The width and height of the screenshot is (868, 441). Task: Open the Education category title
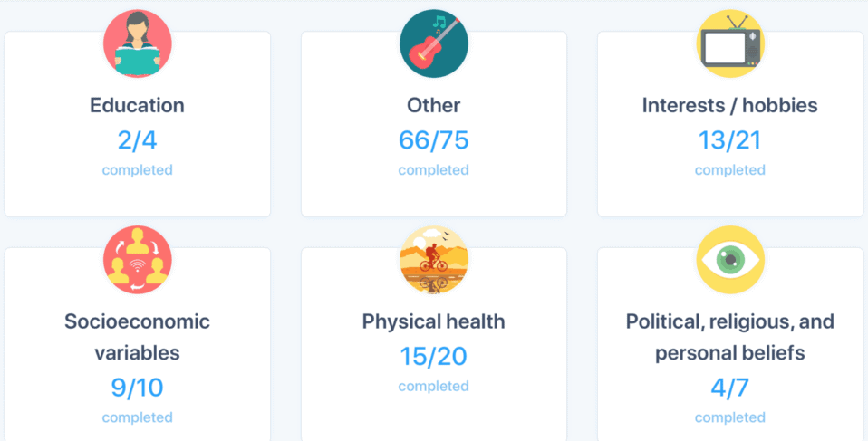click(x=138, y=105)
